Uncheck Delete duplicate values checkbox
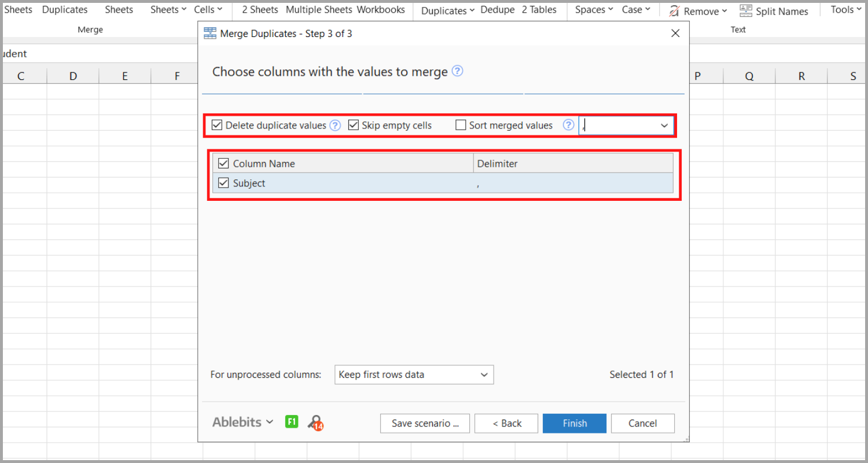 [217, 125]
